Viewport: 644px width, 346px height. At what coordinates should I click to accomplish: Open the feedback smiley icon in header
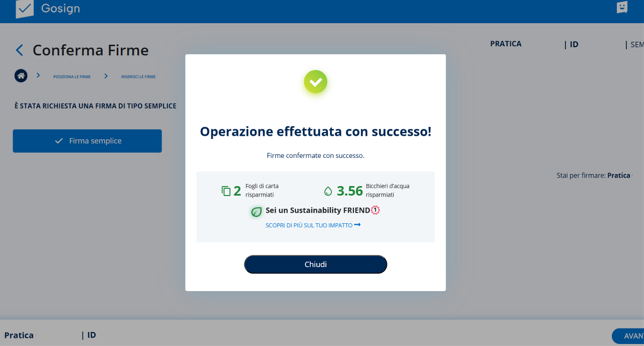(x=622, y=8)
